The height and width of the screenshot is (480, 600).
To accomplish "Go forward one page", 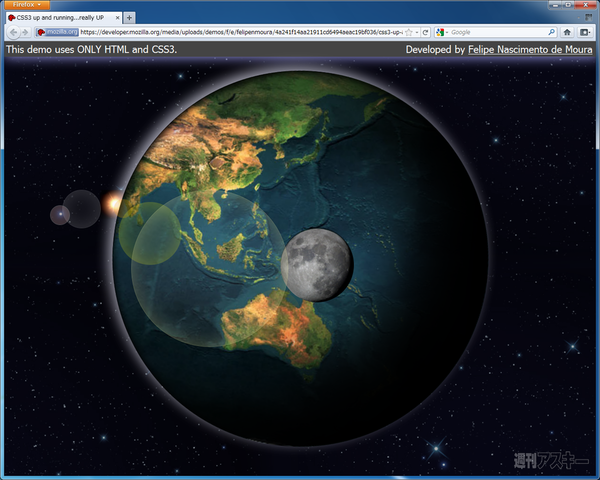I will [x=25, y=33].
